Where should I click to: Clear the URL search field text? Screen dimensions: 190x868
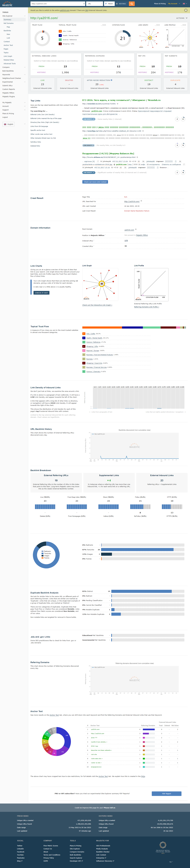click(84, 4)
